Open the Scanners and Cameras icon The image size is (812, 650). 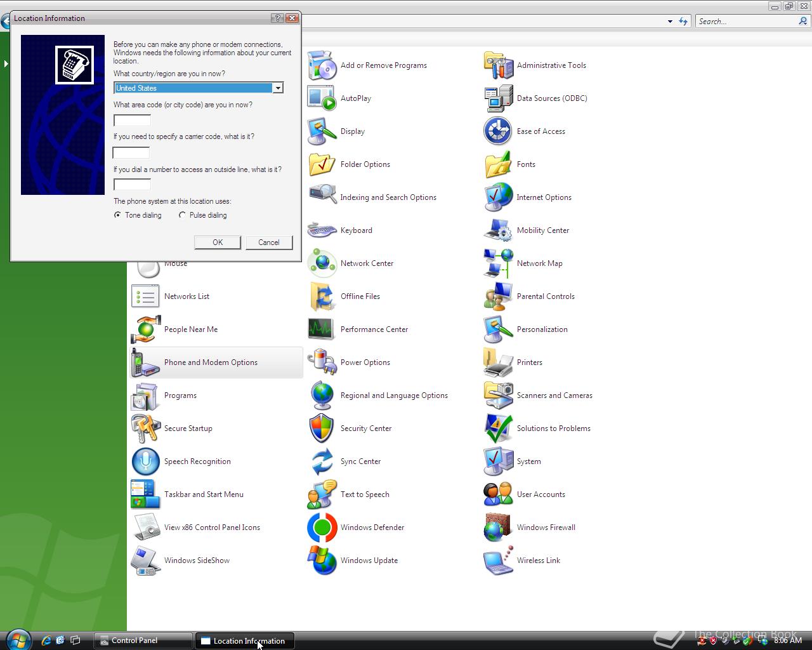(x=499, y=395)
